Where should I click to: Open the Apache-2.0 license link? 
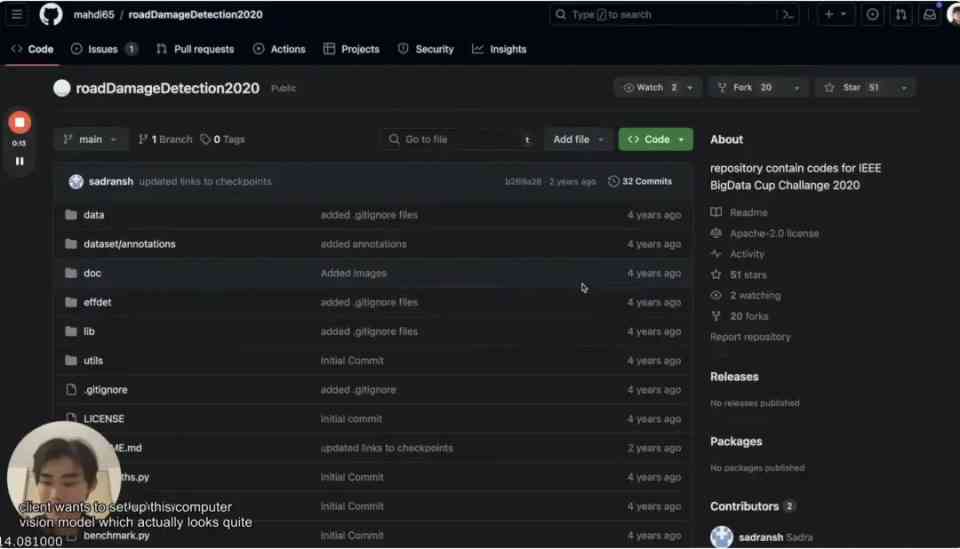point(774,233)
